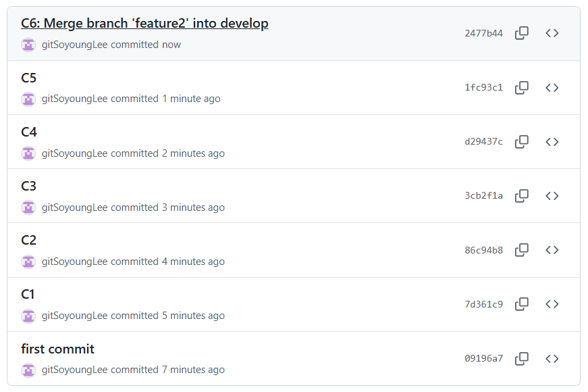Open commit hash 7d361c9
Image resolution: width=588 pixels, height=392 pixels.
[x=483, y=304]
